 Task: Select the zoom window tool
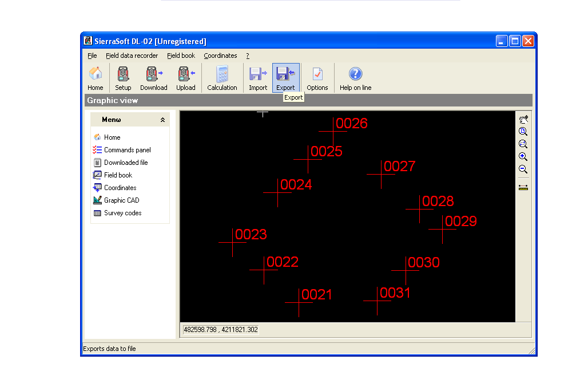[523, 144]
